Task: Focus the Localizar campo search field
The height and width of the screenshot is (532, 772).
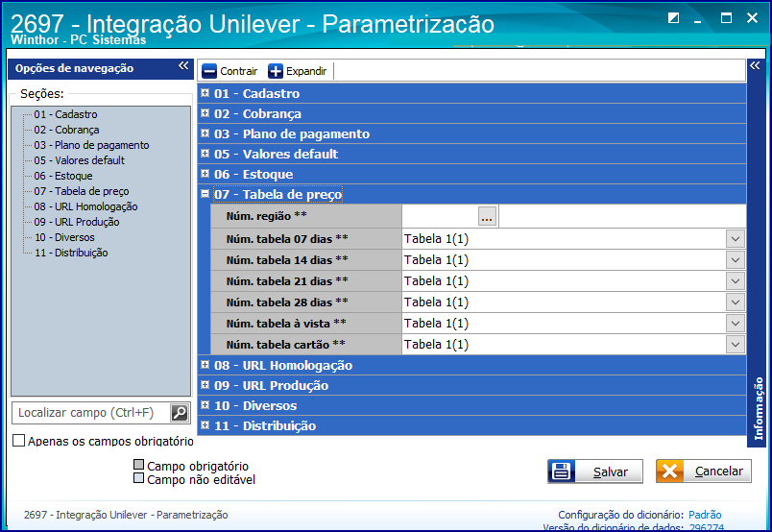Action: click(91, 413)
